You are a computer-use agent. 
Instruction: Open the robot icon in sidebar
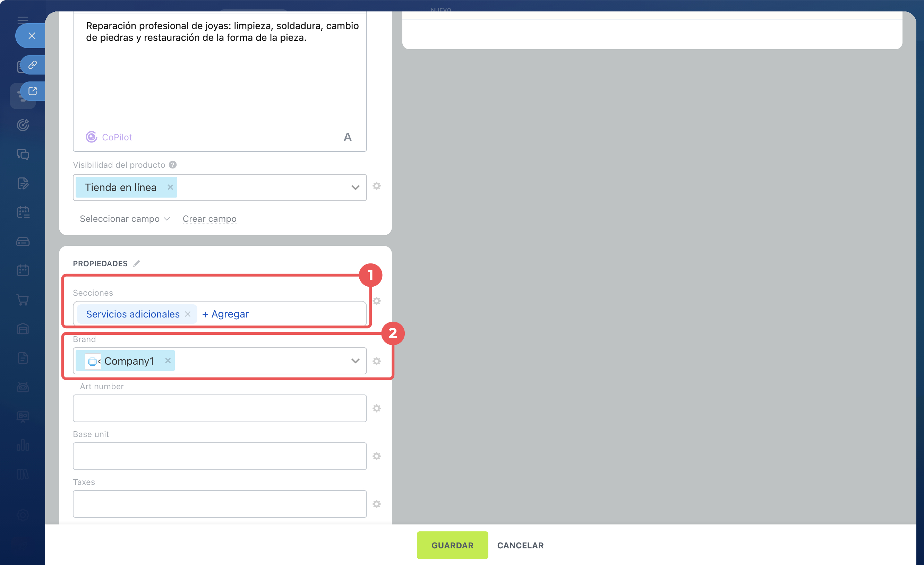23,387
